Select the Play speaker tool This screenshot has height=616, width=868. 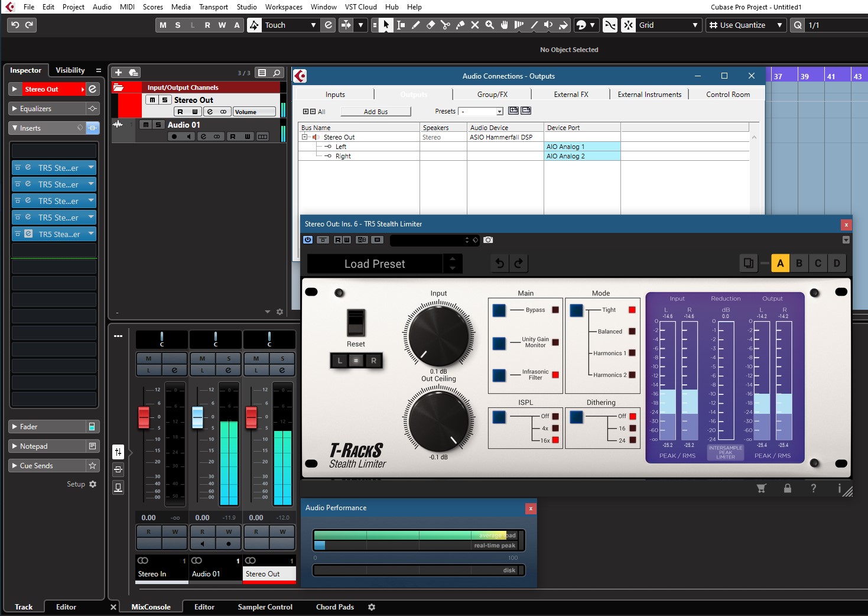click(x=548, y=25)
